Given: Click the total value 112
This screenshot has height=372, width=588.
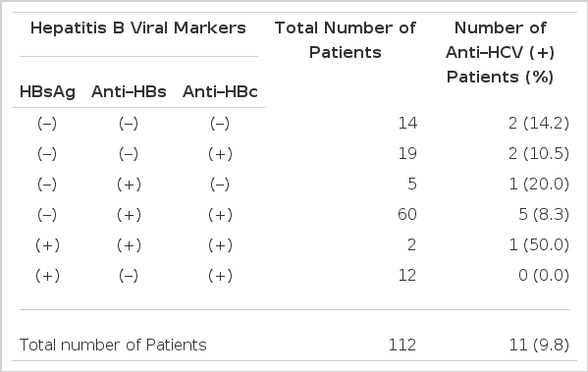Looking at the screenshot, I should (x=402, y=345).
